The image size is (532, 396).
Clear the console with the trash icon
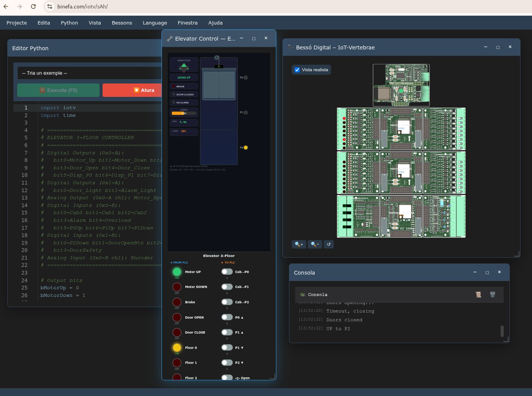coord(493,295)
